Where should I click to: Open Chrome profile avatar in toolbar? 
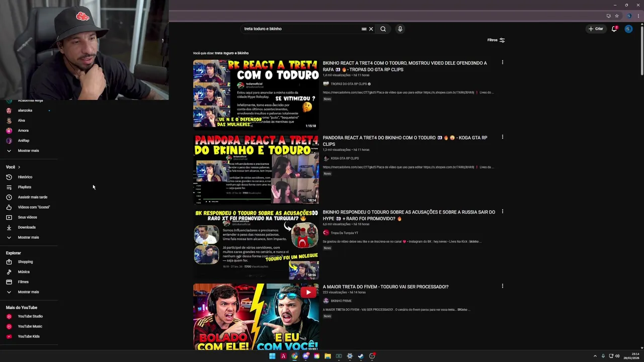[628, 16]
